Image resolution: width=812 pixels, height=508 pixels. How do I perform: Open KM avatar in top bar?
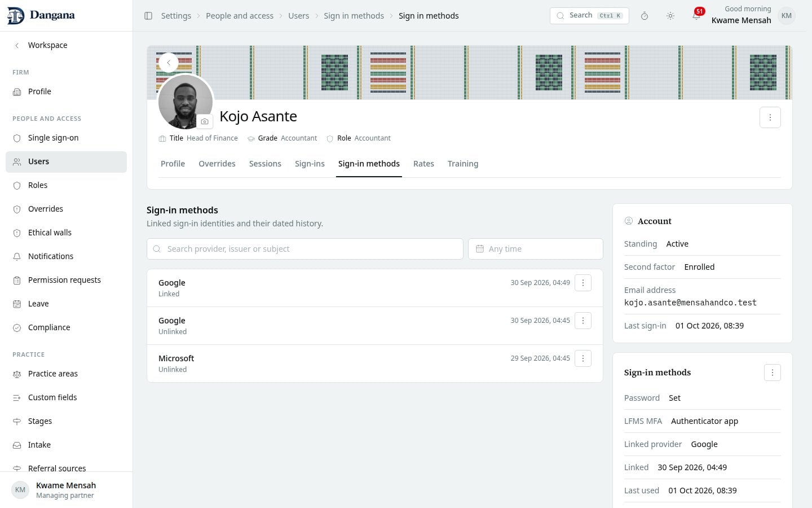pyautogui.click(x=787, y=16)
